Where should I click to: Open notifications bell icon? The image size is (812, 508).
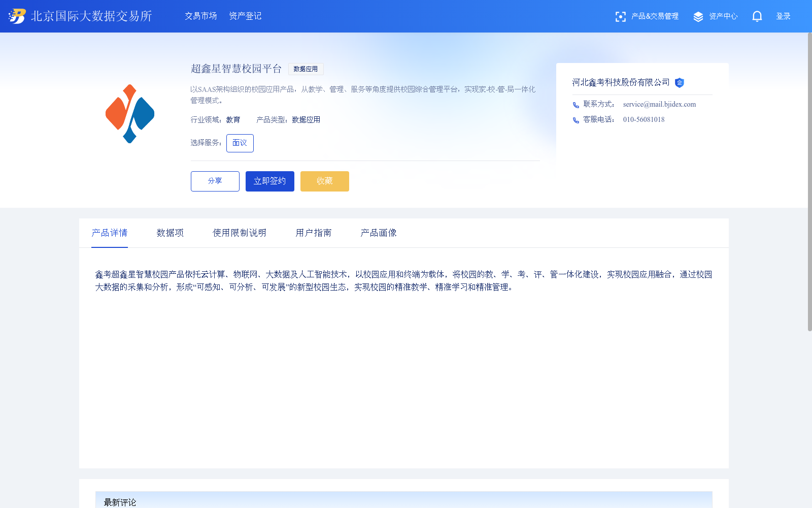757,17
